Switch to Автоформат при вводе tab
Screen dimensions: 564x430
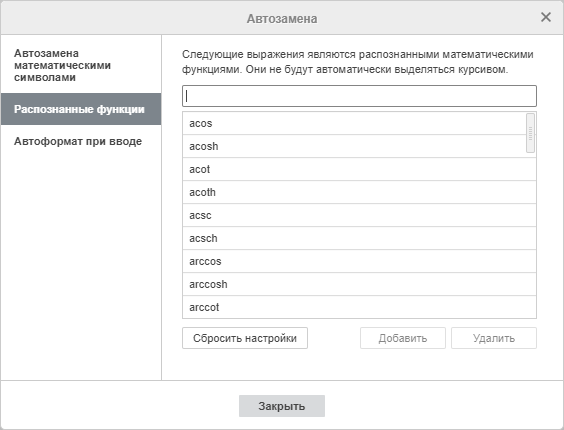click(x=81, y=141)
